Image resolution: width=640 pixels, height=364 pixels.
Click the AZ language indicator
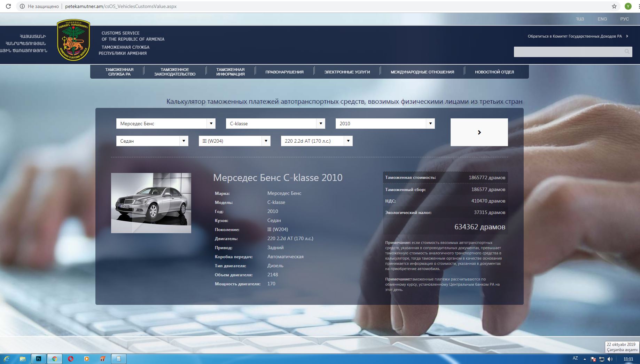coord(575,358)
